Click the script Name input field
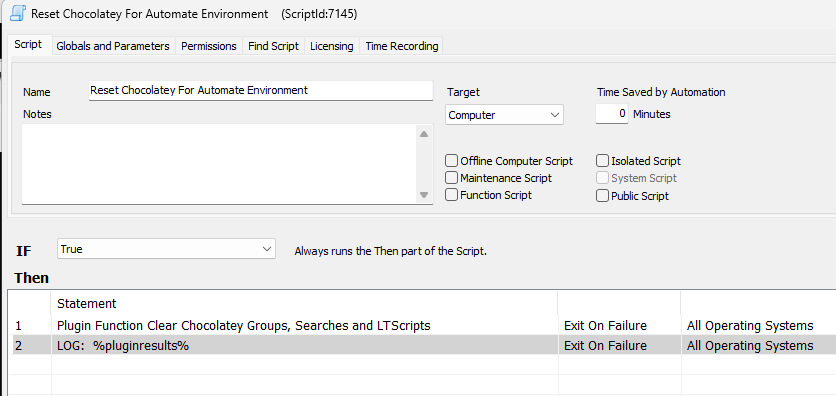 pos(261,91)
